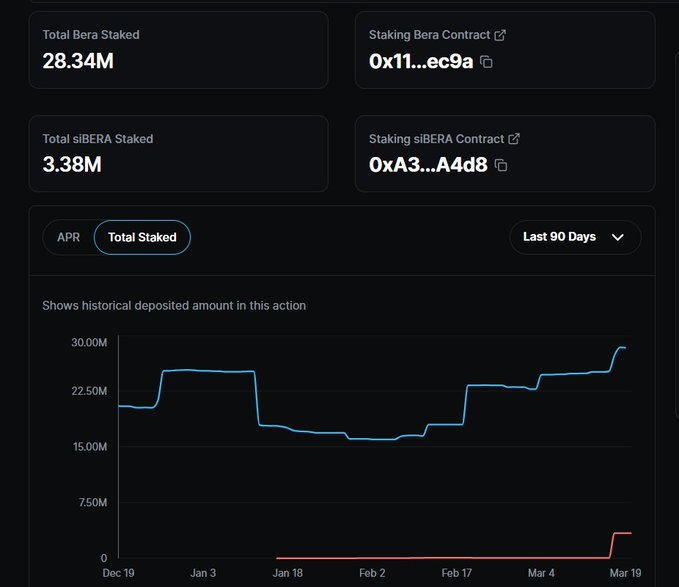The width and height of the screenshot is (679, 587).
Task: Click the Staking siBERA Contract label
Action: pyautogui.click(x=436, y=139)
